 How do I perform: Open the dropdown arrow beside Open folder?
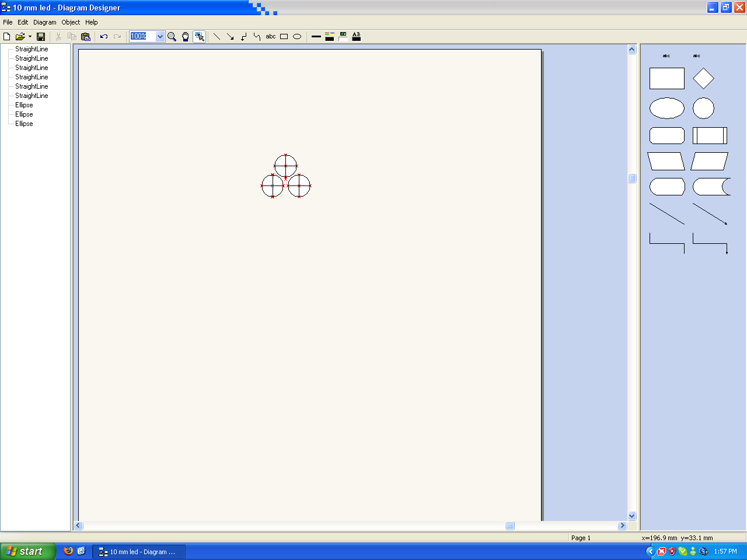coord(30,36)
